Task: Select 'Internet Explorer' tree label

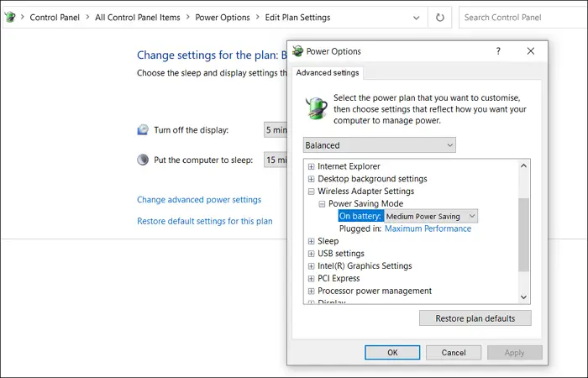Action: point(349,166)
